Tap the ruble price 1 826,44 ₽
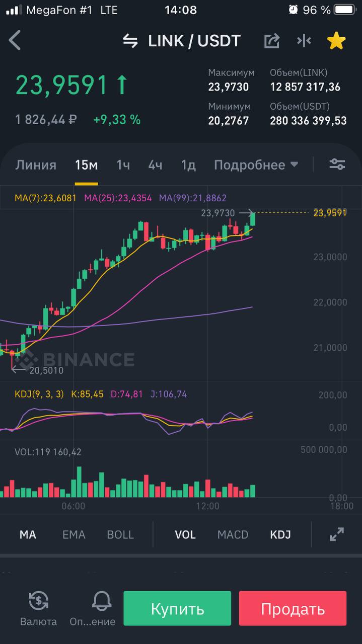Screen dimensions: 362x644 point(46,120)
